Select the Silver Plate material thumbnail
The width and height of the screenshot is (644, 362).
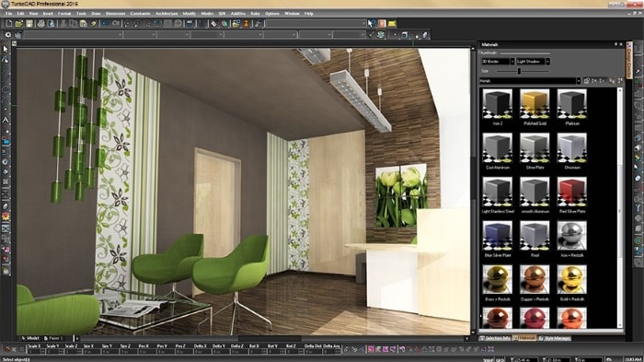(x=535, y=147)
